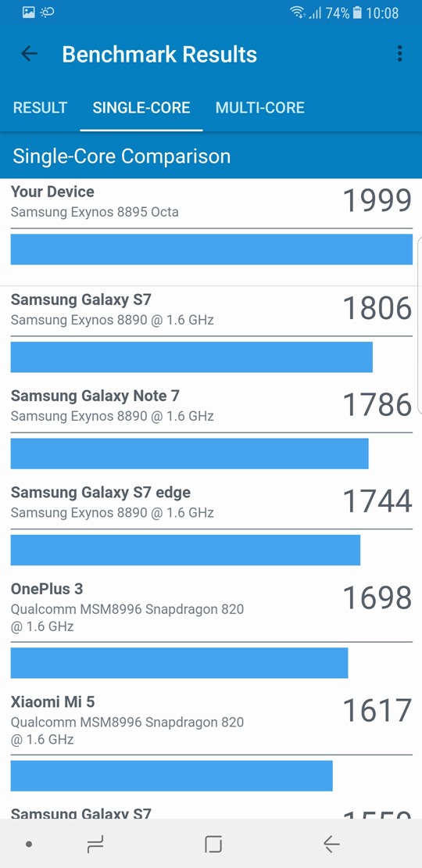422x868 pixels.
Task: Select the Samsung Galaxy S7 1806 entry
Action: coord(211,331)
